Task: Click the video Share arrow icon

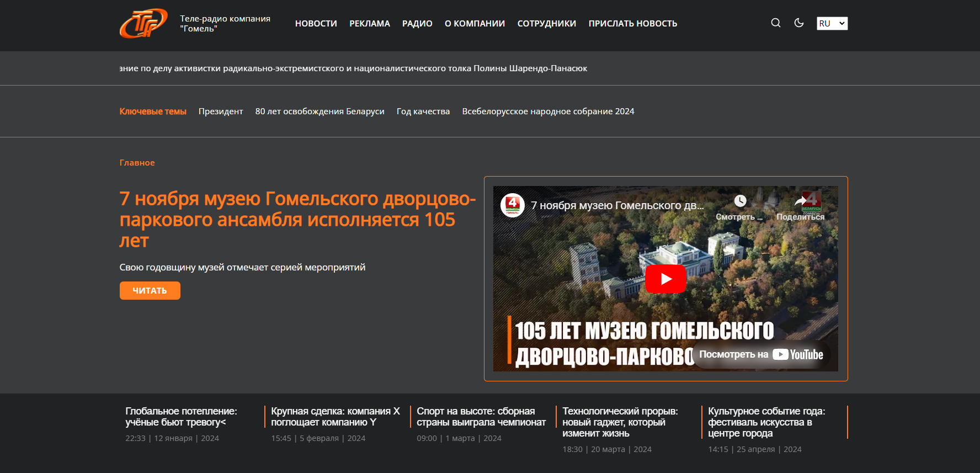Action: pos(800,202)
